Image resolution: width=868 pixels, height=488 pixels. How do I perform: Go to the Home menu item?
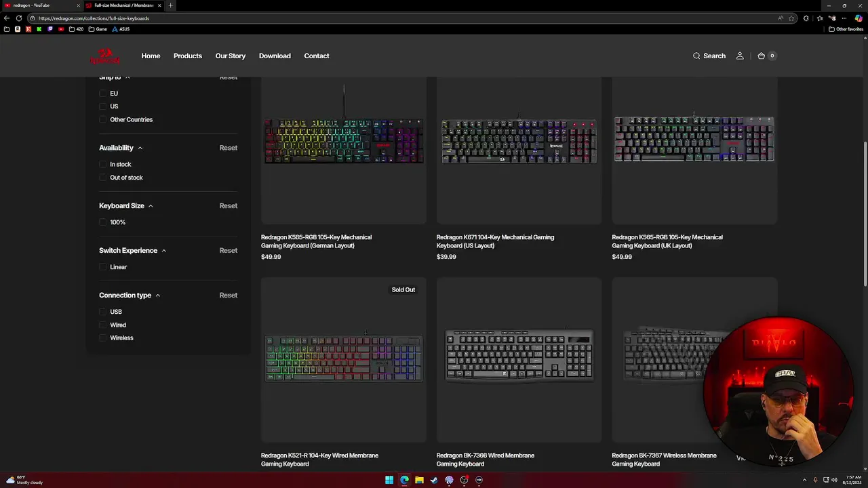[151, 56]
